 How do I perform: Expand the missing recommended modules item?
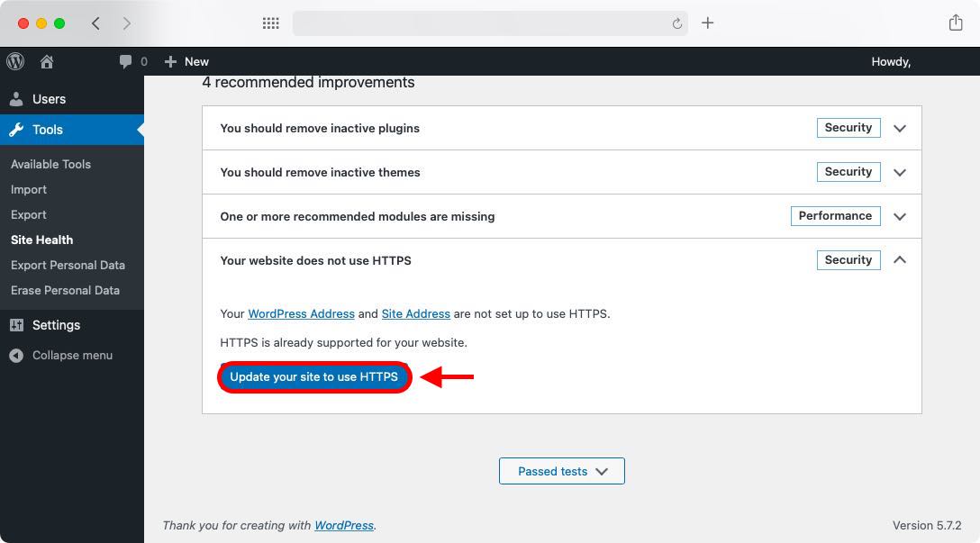899,216
